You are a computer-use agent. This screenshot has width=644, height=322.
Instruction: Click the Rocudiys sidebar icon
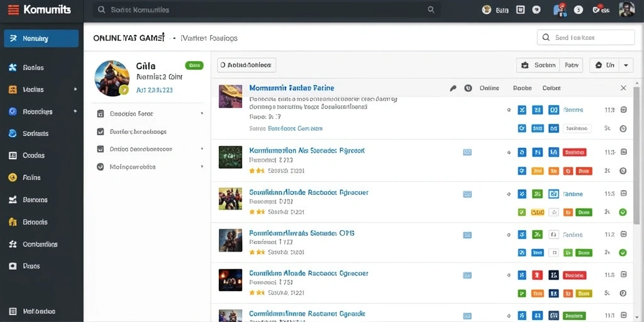click(13, 111)
